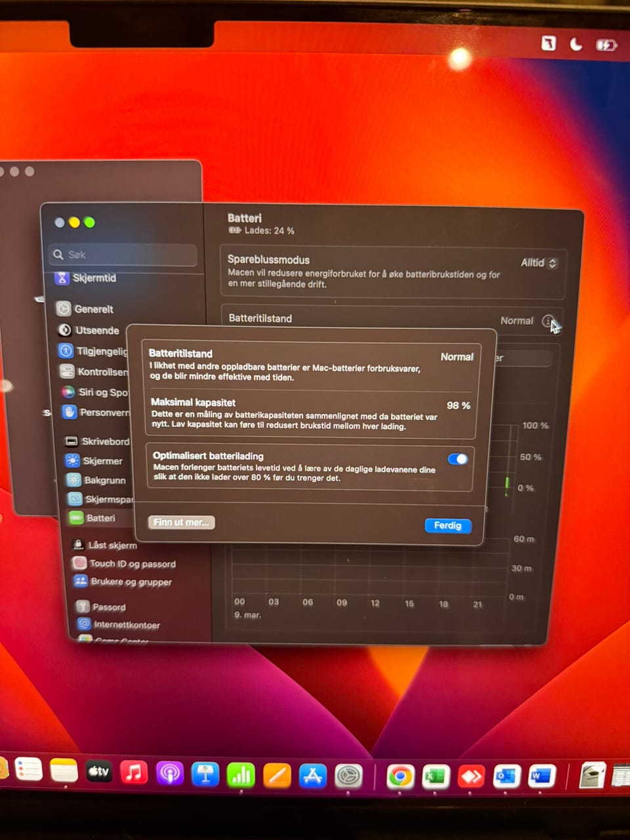
Task: Open Numbers from the dock
Action: tap(241, 775)
